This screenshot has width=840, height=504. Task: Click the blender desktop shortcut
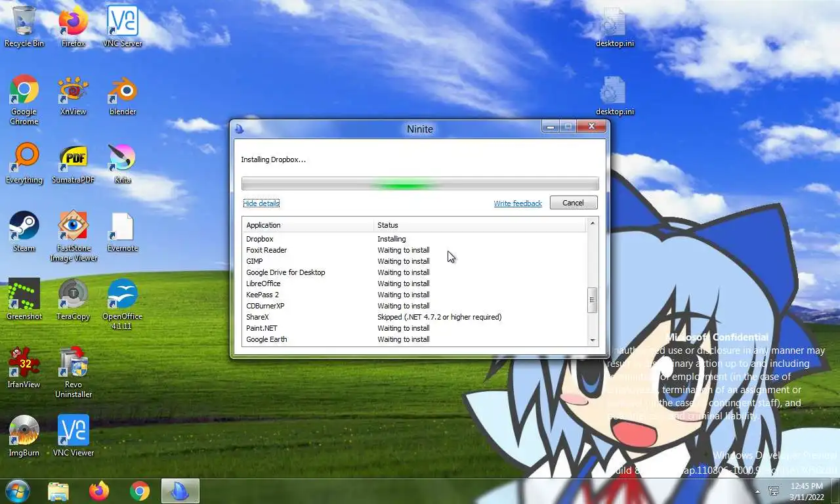(122, 95)
